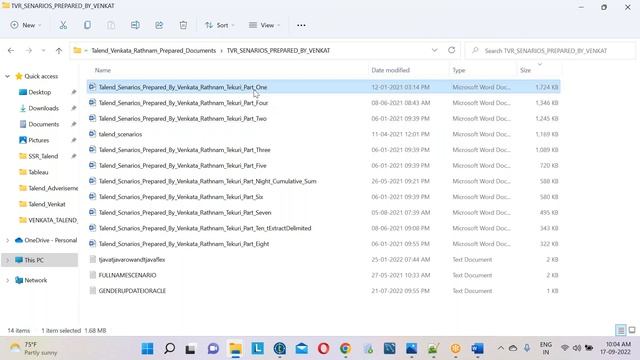This screenshot has height=360, width=640.
Task: Switch to large icons view layout
Action: pos(632,330)
